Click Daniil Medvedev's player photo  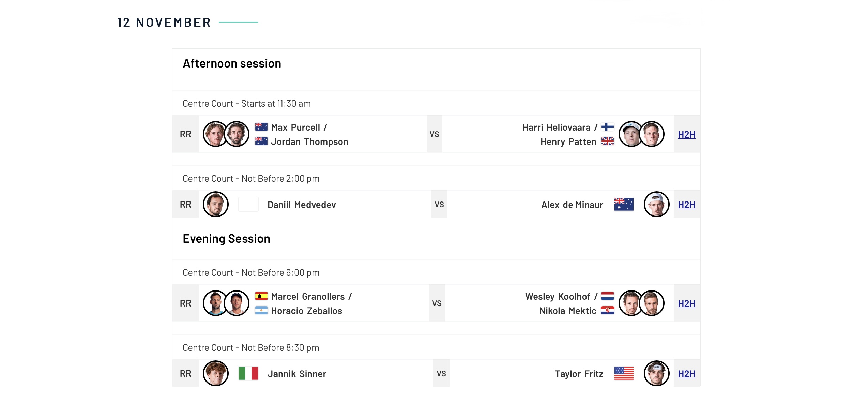216,204
